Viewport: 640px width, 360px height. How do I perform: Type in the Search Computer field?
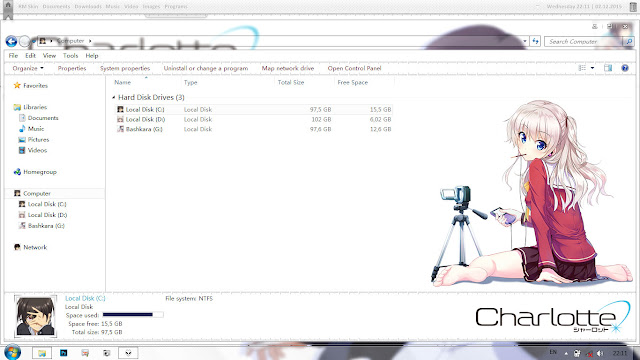coord(584,42)
